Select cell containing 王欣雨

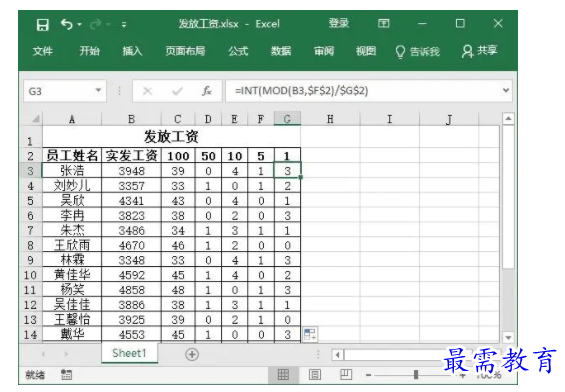pyautogui.click(x=72, y=245)
